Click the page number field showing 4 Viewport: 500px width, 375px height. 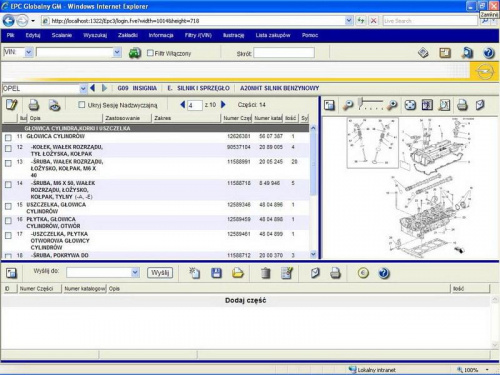195,105
